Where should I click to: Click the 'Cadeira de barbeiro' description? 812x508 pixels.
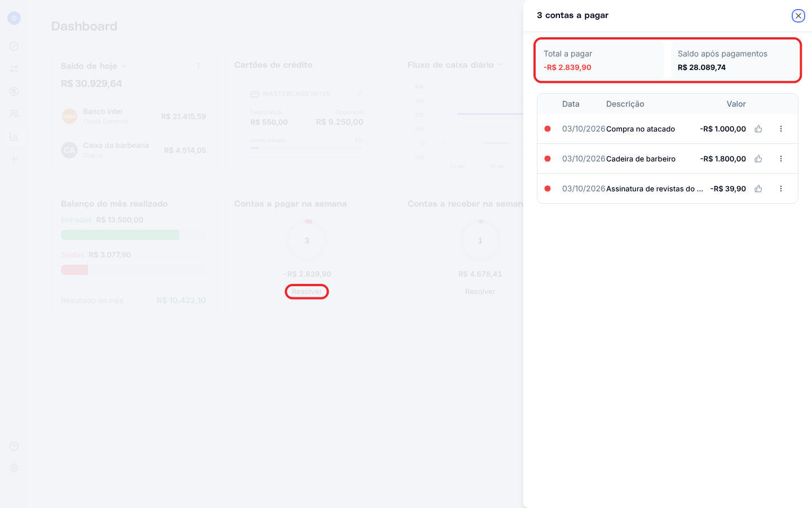pos(641,159)
